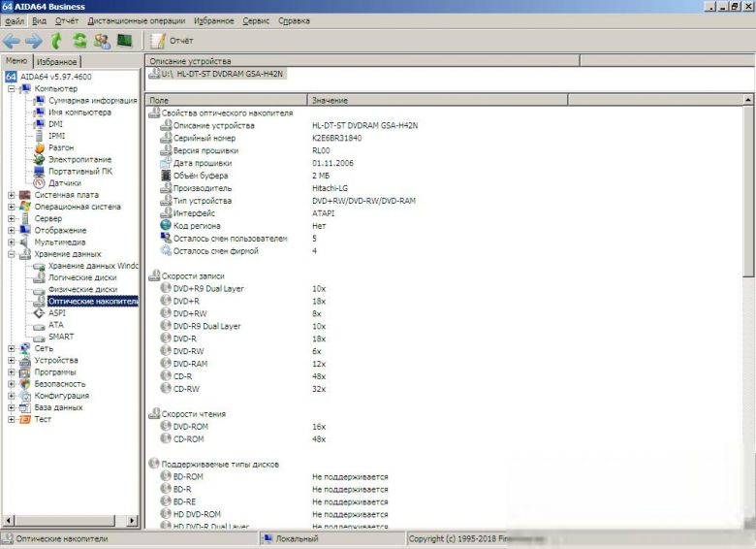Select Имя компьютера tree item
756x549 pixels.
click(79, 113)
